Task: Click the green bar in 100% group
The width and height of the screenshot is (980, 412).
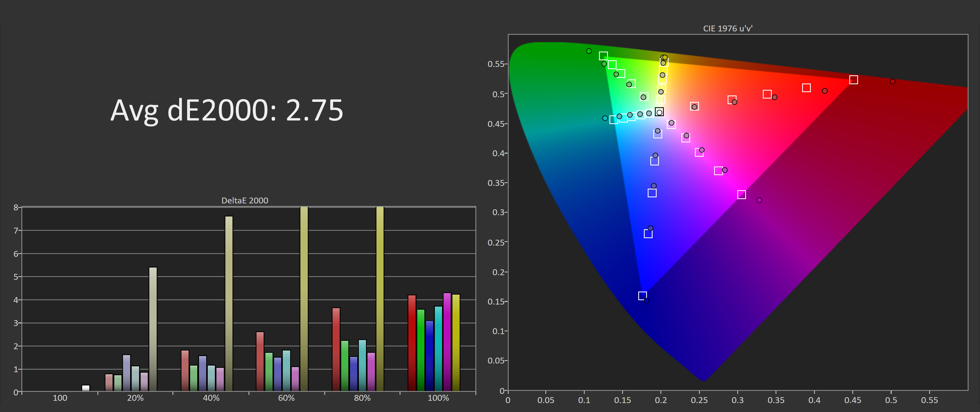Action: coord(420,350)
